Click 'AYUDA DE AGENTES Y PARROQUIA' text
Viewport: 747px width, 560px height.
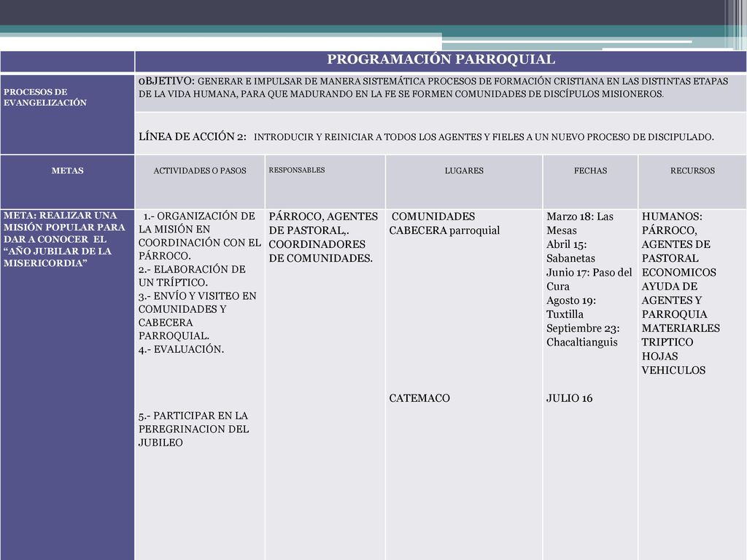pos(674,300)
